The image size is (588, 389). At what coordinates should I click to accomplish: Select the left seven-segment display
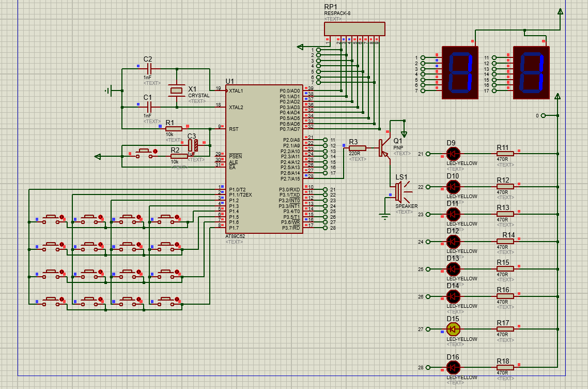(x=459, y=72)
